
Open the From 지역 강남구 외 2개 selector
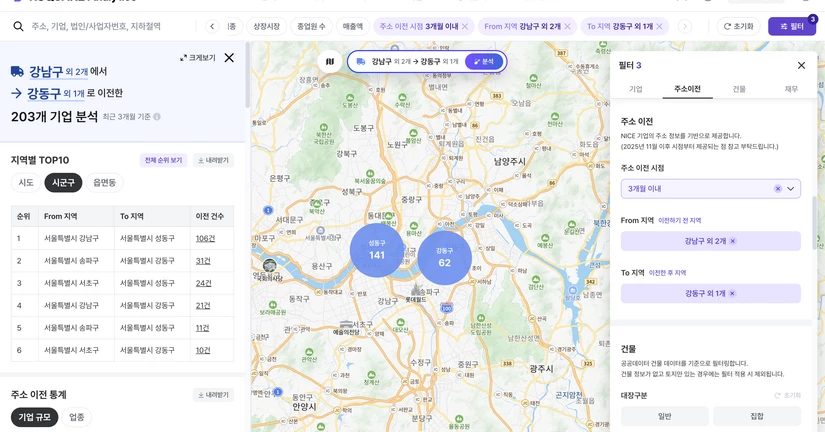tap(711, 241)
